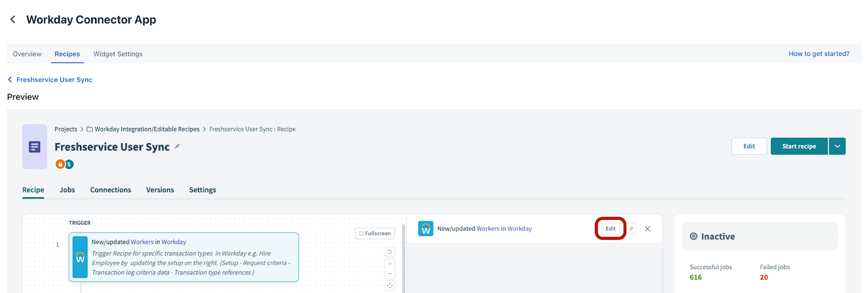Copy step link via chain icon
Image resolution: width=868 pixels, height=293 pixels.
tap(631, 228)
